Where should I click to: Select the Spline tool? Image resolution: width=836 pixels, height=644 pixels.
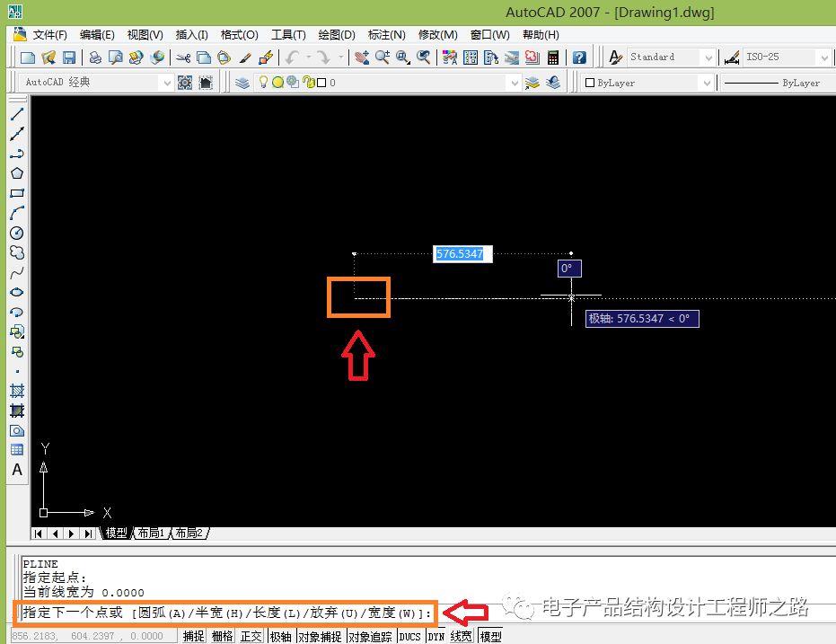pyautogui.click(x=17, y=273)
